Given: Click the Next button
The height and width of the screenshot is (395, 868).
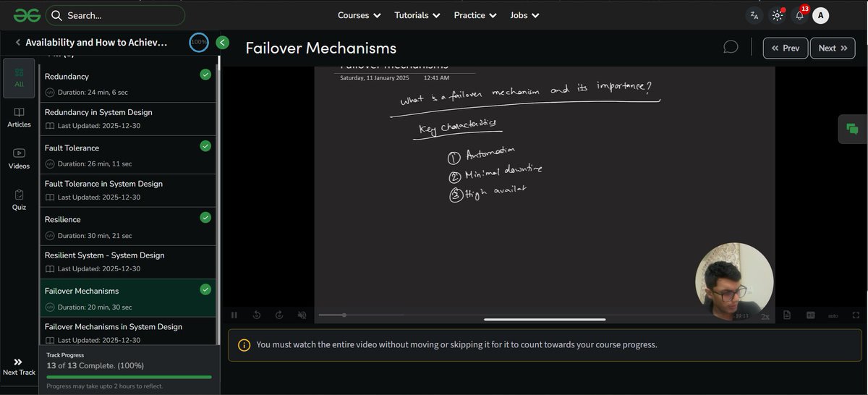Looking at the screenshot, I should tap(833, 48).
